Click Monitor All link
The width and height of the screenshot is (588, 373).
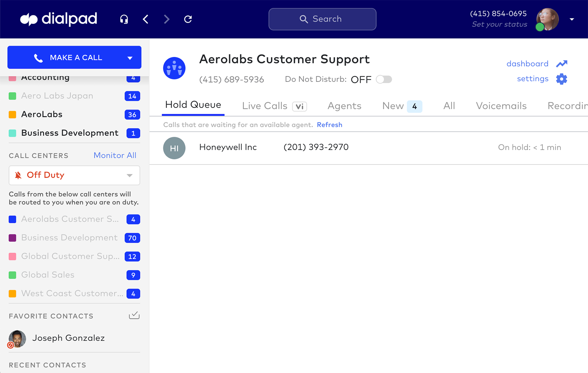tap(115, 155)
